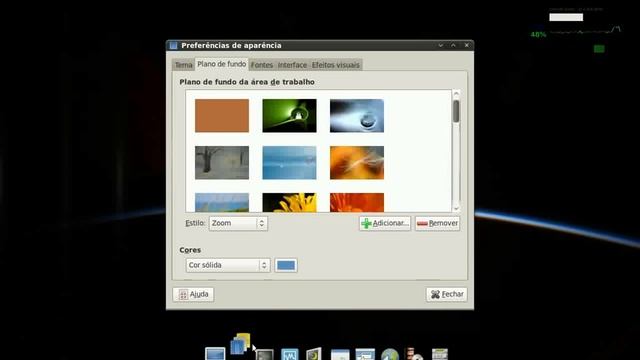
Task: Click the white bar in desktop widget
Action: (x=566, y=17)
